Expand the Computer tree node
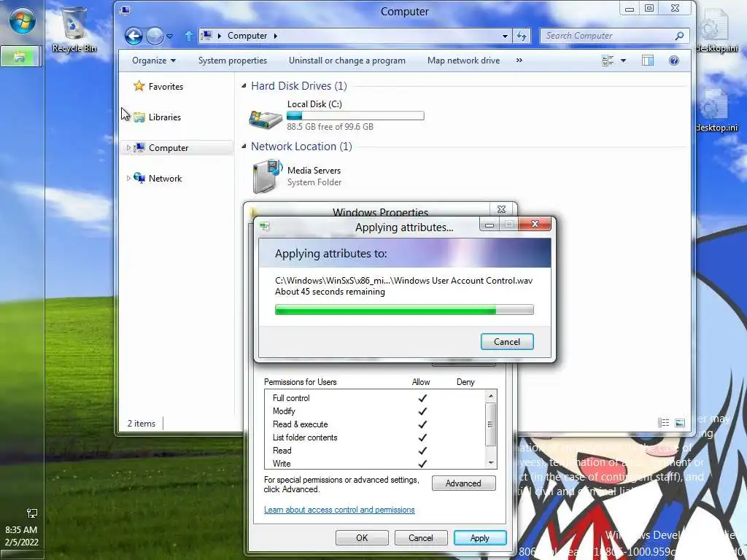 128,147
